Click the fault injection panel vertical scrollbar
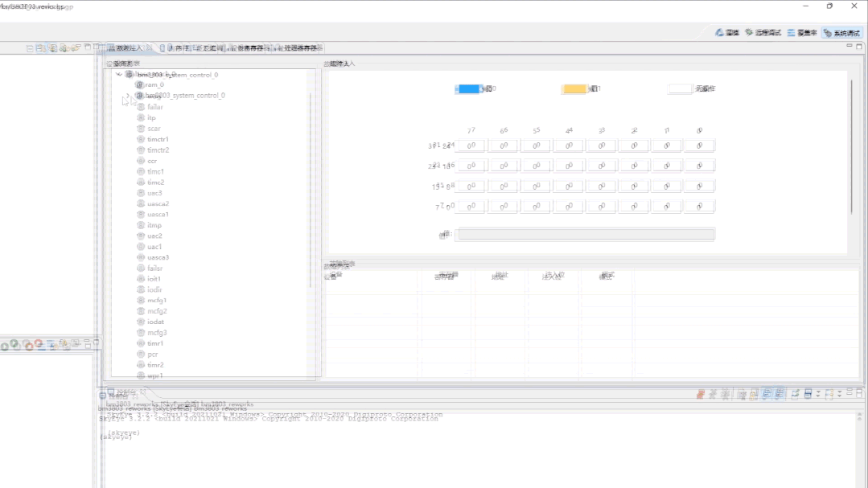868x488 pixels. 851,146
